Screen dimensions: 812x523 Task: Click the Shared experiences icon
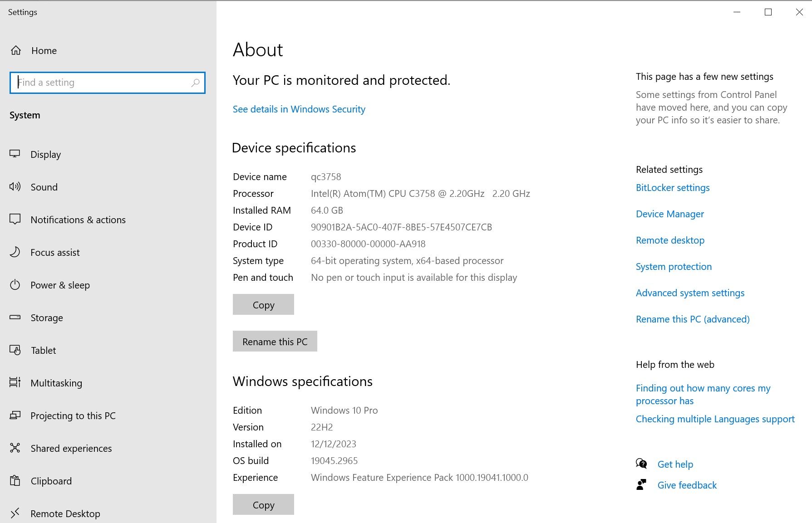[15, 448]
